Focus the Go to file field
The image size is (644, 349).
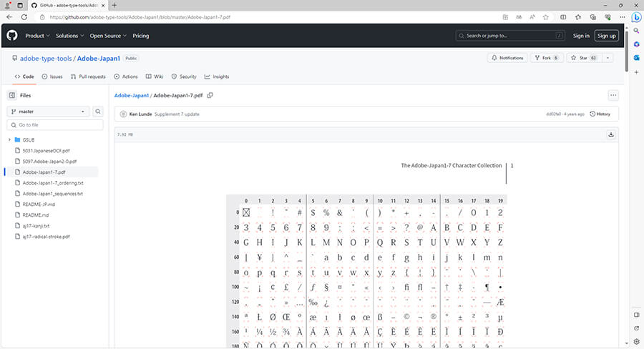tap(56, 125)
